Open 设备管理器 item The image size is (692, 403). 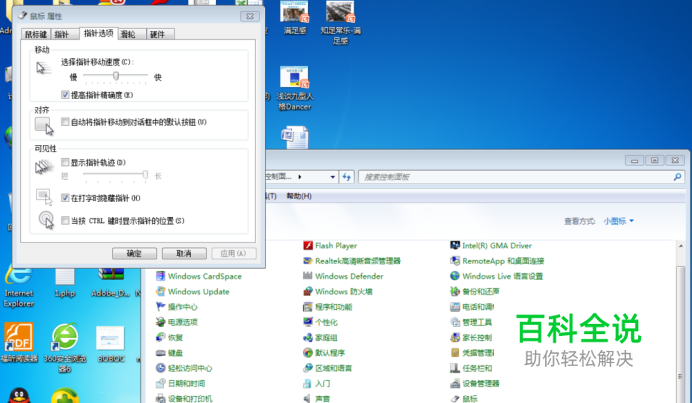[475, 384]
